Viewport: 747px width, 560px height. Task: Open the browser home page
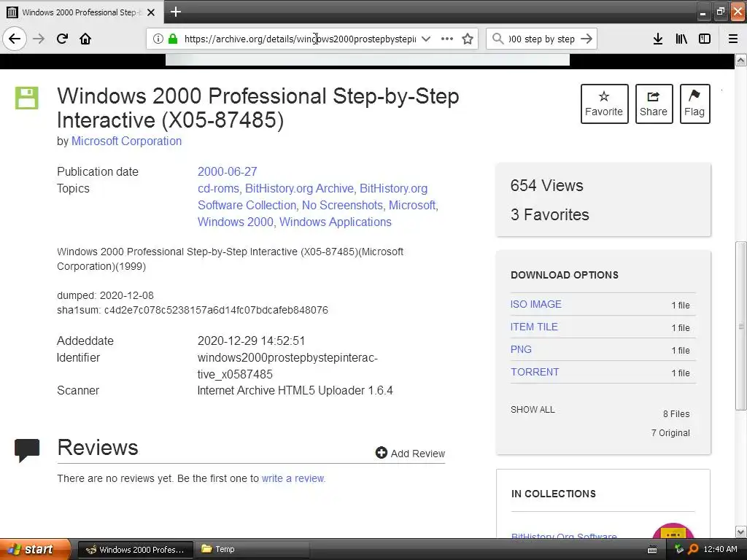(x=85, y=39)
